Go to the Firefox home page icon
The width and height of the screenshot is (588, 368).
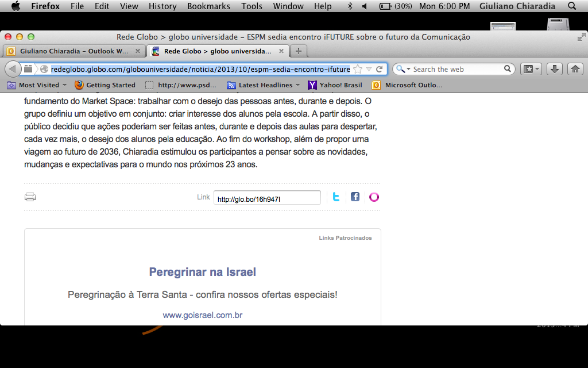(574, 69)
